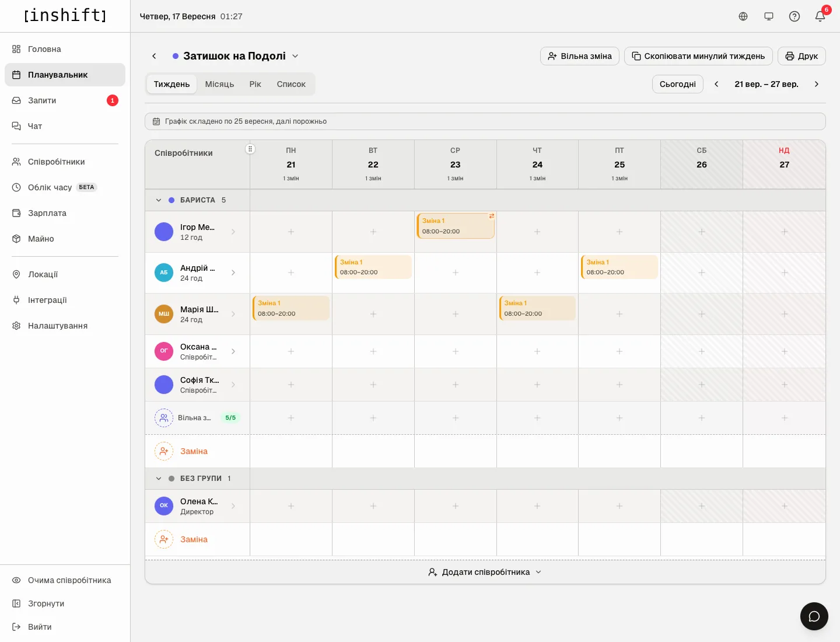Log out with Вийти

65,627
